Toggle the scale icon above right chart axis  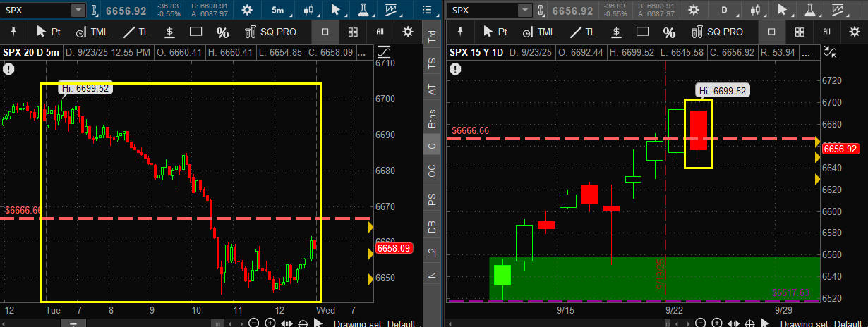tap(831, 52)
